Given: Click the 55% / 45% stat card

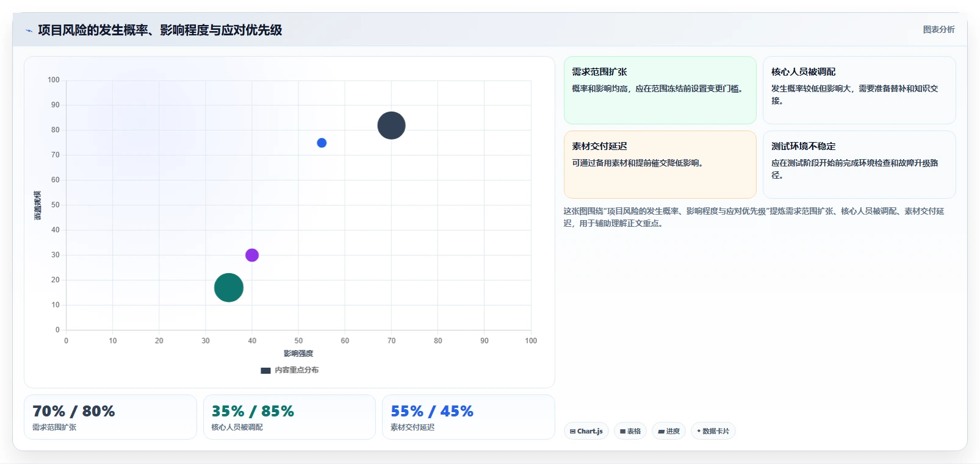Looking at the screenshot, I should pos(469,417).
